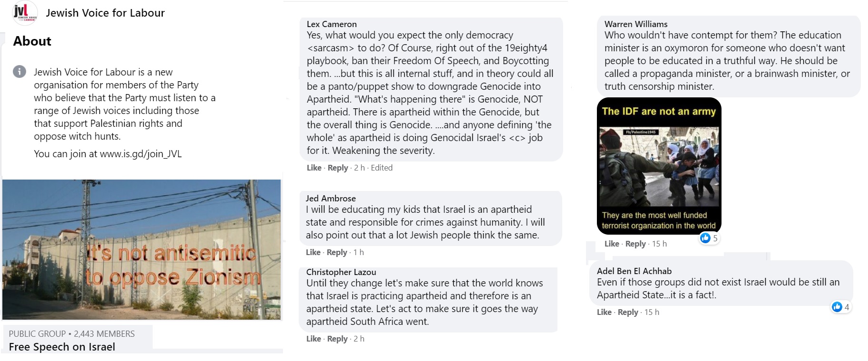Open Lex Cameron's profile name
Screen dimensions: 868x361
[332, 24]
